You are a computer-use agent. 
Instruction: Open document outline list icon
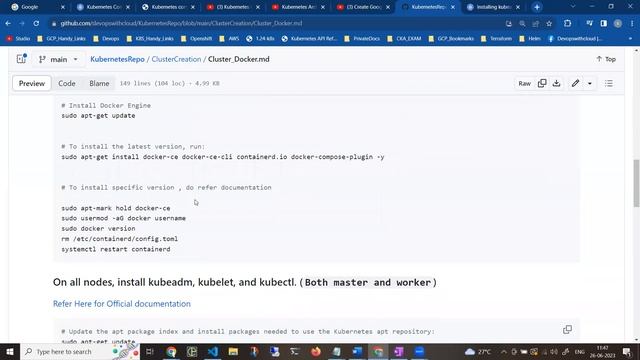point(609,83)
